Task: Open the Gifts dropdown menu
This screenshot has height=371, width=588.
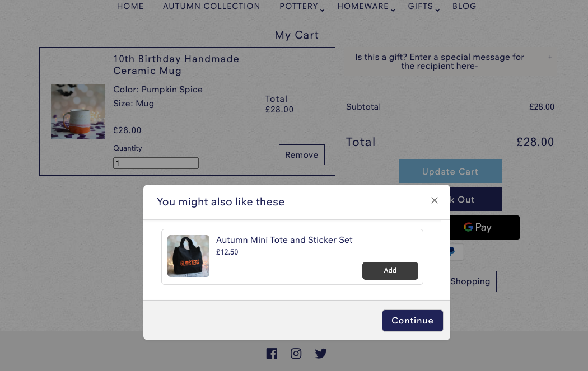Action: [419, 6]
